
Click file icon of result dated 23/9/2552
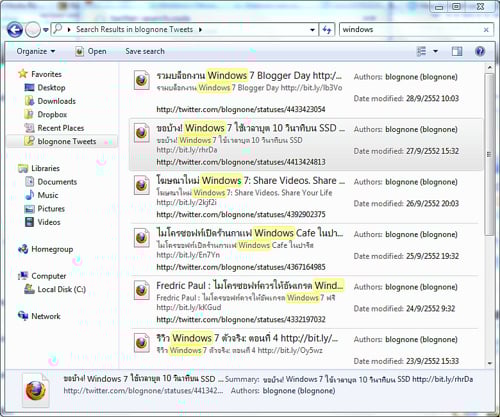tap(142, 342)
